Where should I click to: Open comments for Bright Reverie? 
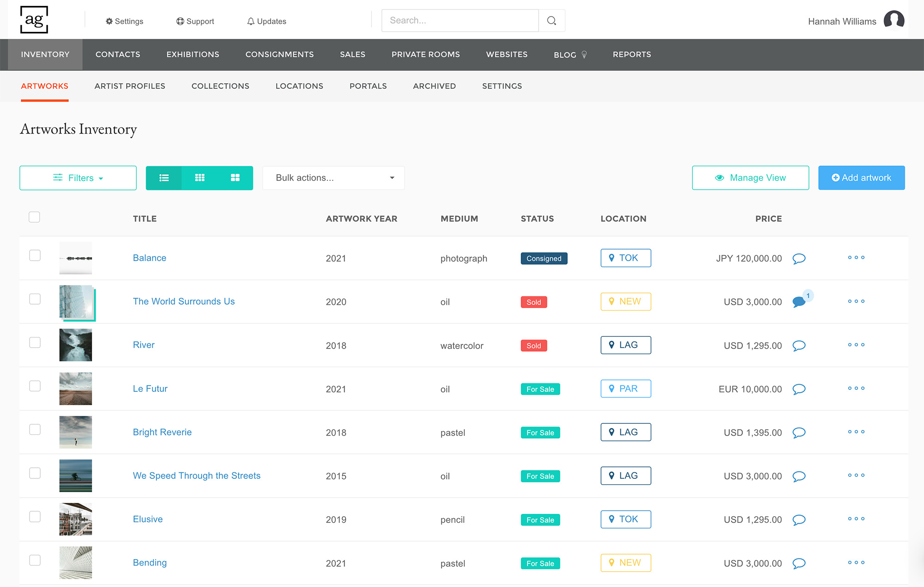[799, 433]
